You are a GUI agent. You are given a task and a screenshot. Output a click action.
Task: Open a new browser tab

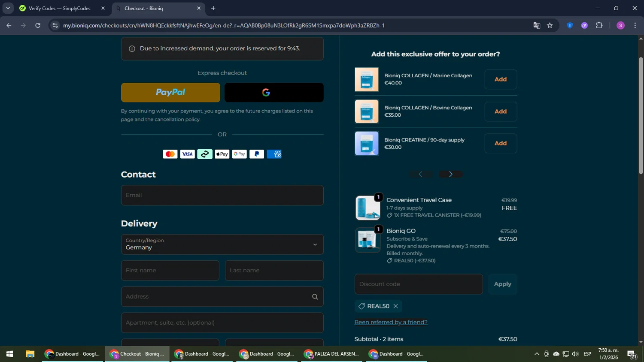[x=213, y=8]
